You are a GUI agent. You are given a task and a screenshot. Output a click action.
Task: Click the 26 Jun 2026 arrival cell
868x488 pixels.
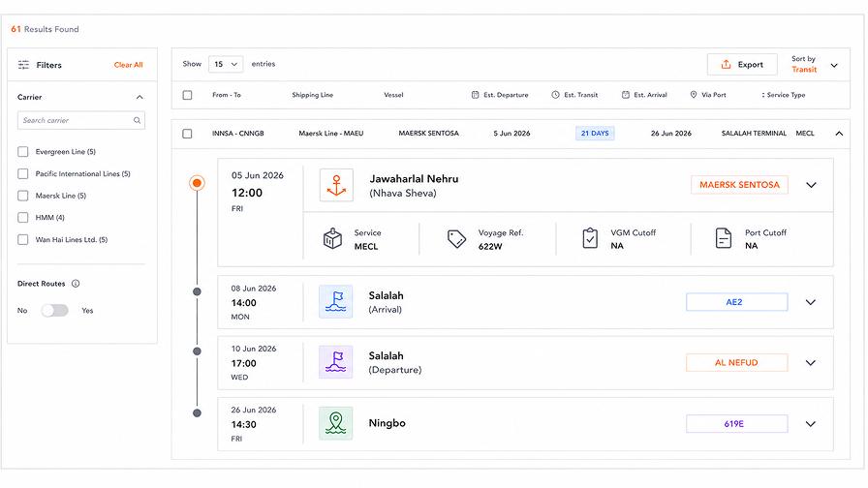point(671,134)
